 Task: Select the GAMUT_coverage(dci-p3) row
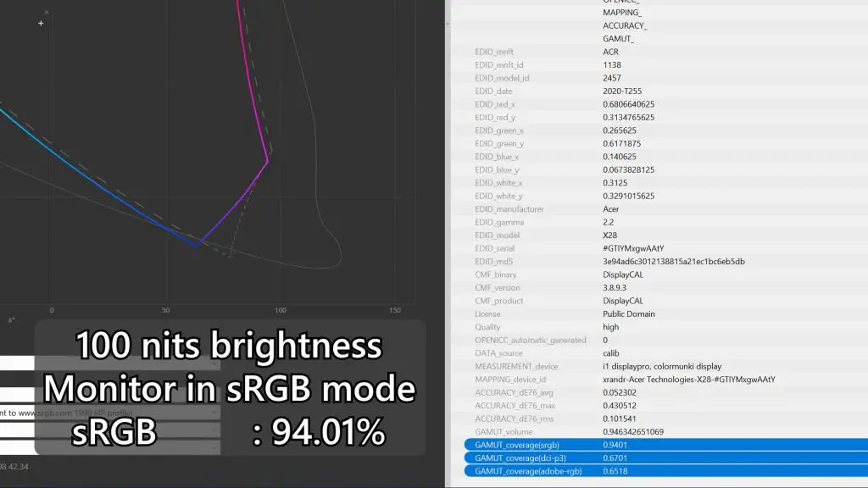(666, 458)
